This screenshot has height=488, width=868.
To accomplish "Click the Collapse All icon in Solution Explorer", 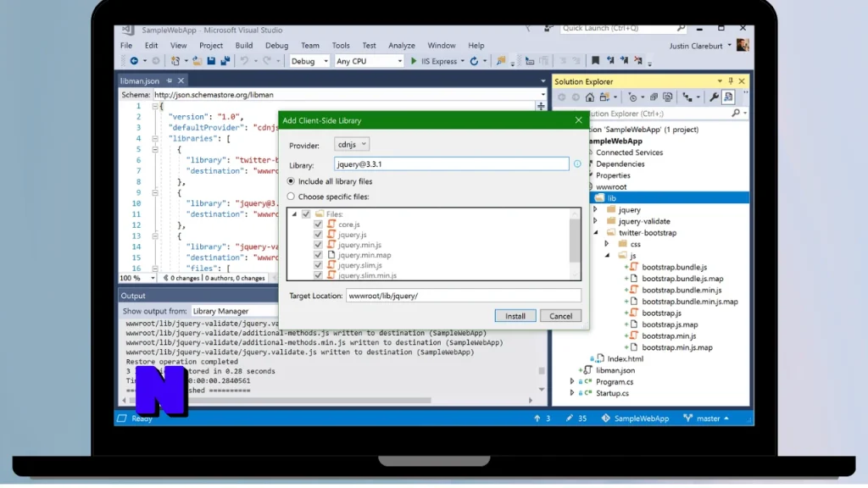I will coord(654,97).
